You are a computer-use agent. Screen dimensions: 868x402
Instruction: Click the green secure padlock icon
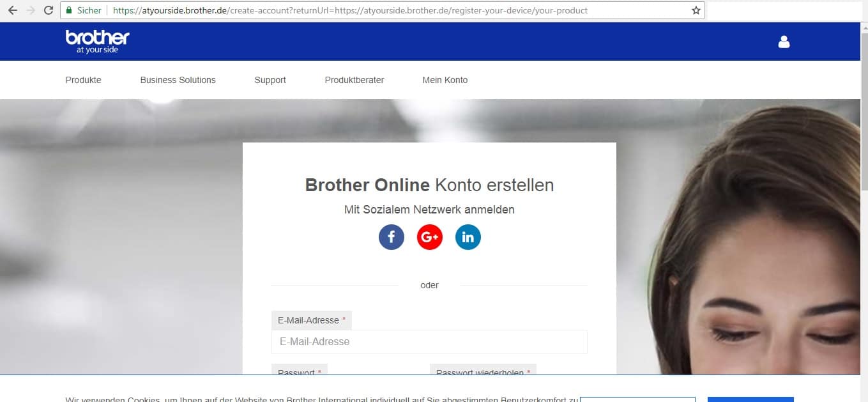(x=69, y=10)
